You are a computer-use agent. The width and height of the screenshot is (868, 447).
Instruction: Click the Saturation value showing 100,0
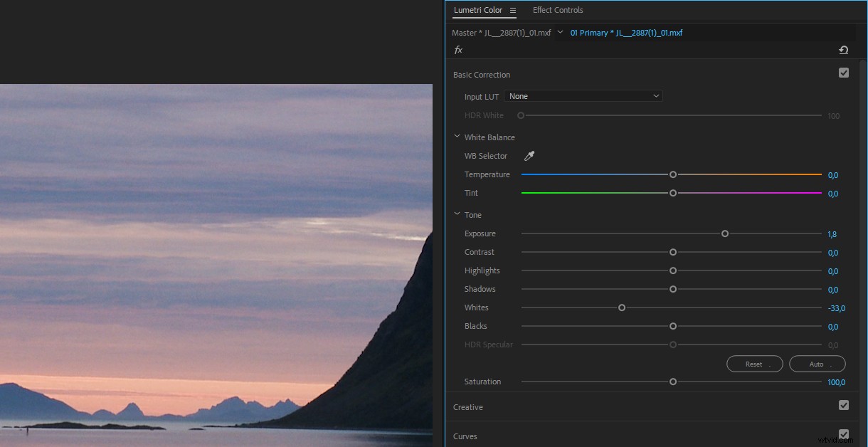[x=836, y=382]
